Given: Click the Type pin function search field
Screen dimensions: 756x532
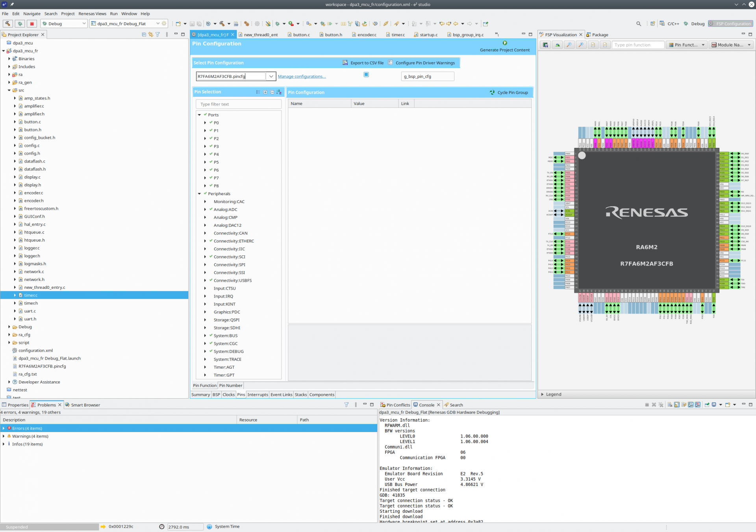Looking at the screenshot, I should tap(637, 45).
